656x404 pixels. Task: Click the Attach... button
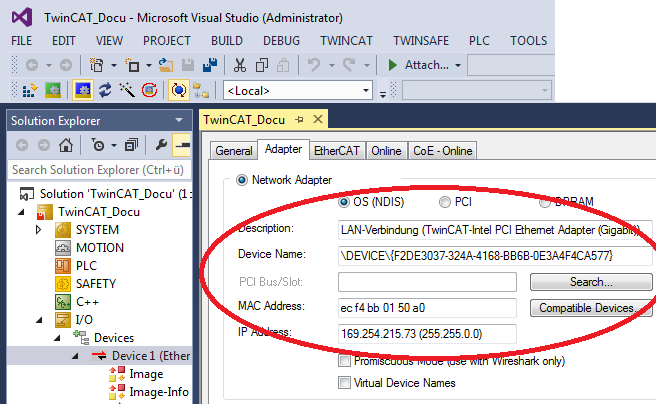(x=425, y=65)
